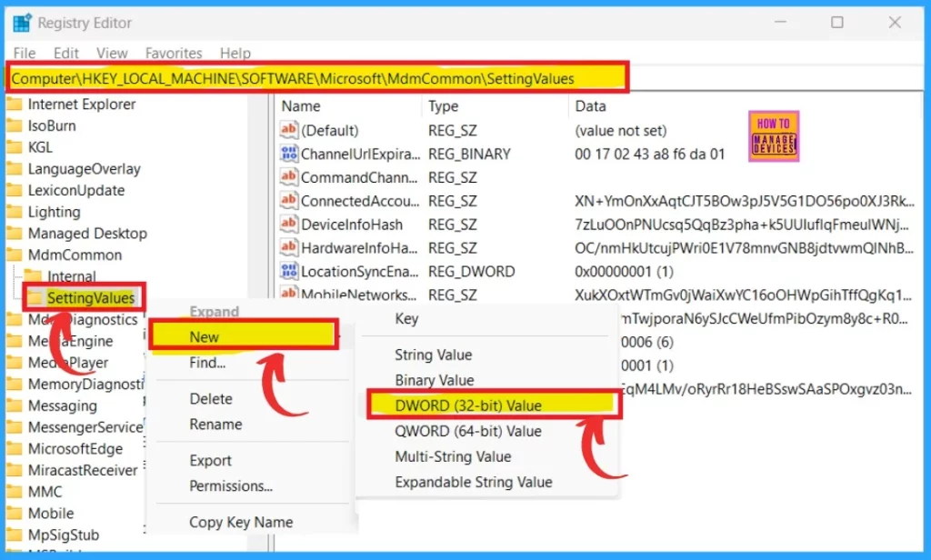Select the SettingValues key in the tree
This screenshot has width=931, height=560.
click(91, 297)
